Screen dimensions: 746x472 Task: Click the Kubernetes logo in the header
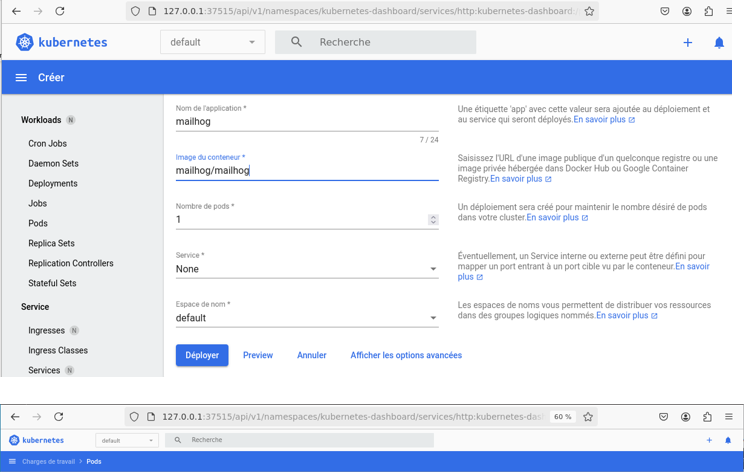click(25, 42)
